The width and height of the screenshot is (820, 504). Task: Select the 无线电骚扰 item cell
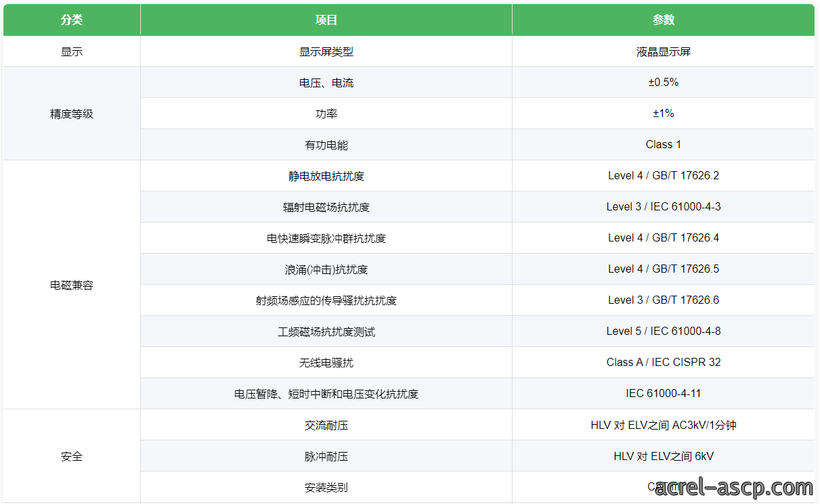(x=326, y=363)
